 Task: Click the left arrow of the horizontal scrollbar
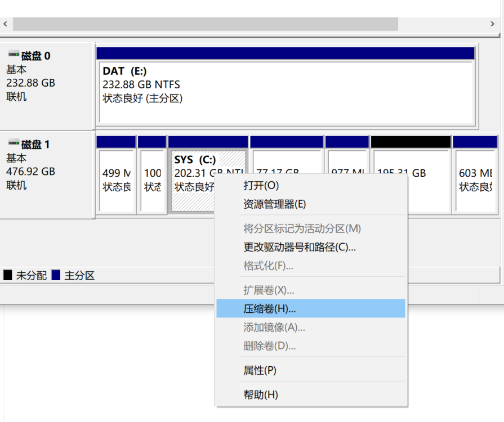(5, 24)
